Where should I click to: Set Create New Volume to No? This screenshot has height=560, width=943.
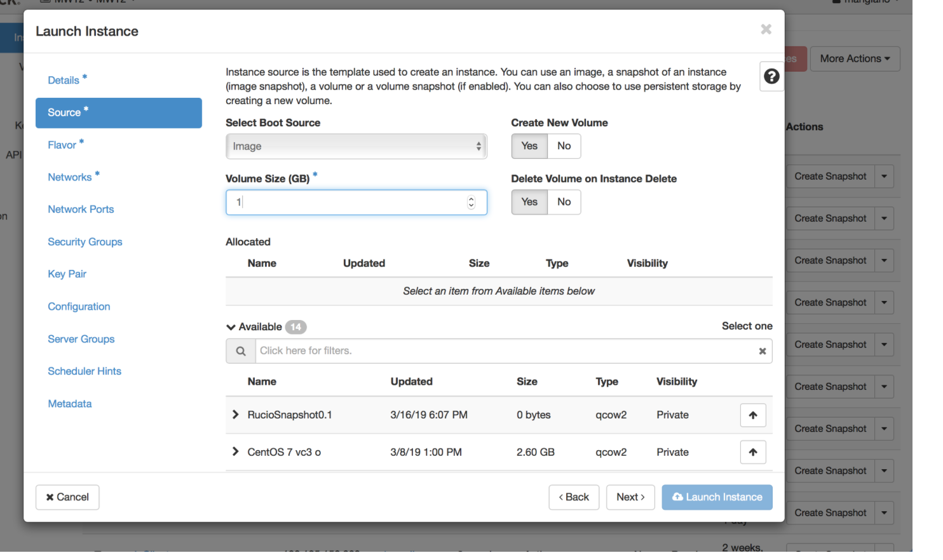click(x=564, y=146)
